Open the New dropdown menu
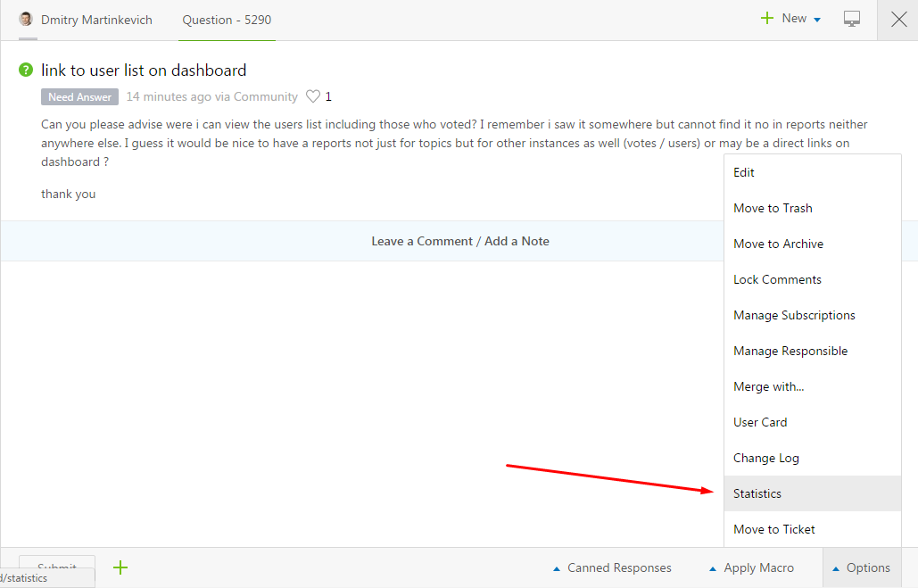 pos(790,19)
